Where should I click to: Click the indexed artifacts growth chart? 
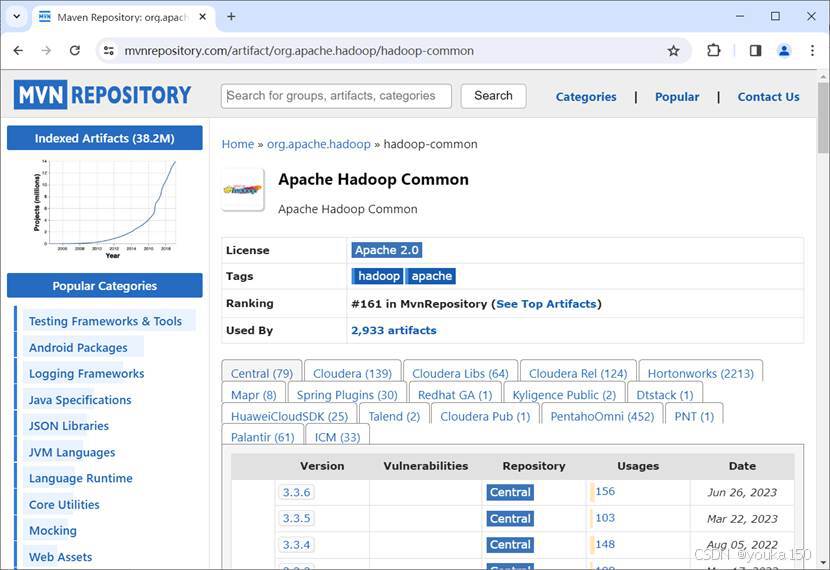(x=105, y=209)
